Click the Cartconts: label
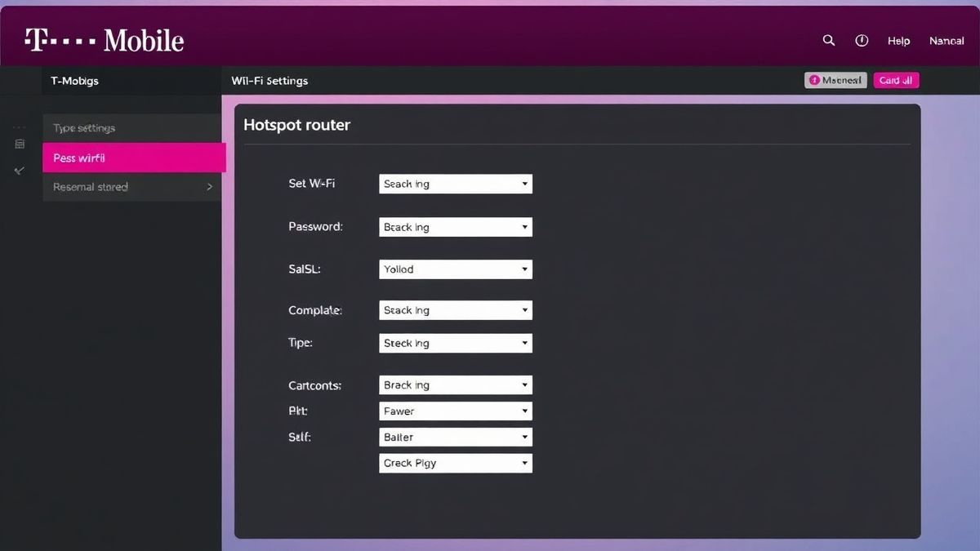This screenshot has height=551, width=980. pyautogui.click(x=314, y=384)
